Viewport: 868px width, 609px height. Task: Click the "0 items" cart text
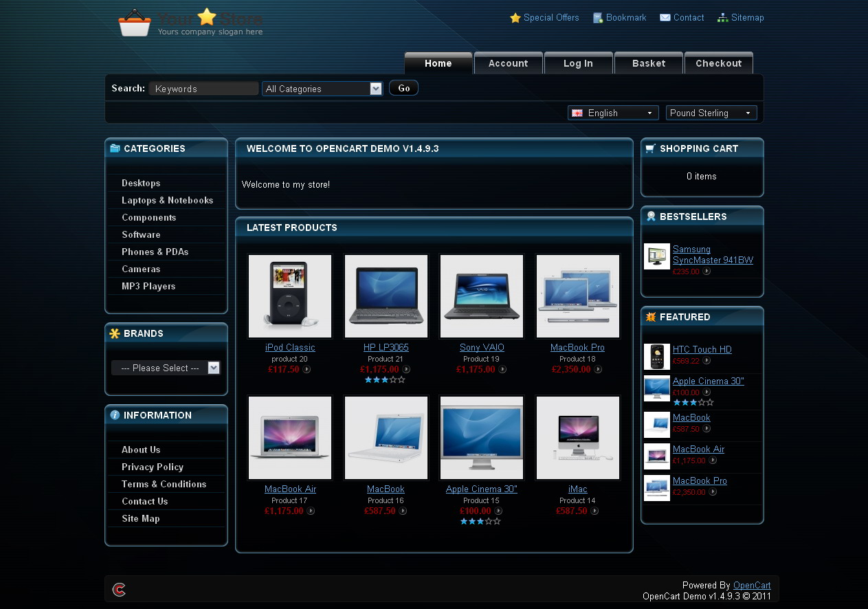point(702,177)
